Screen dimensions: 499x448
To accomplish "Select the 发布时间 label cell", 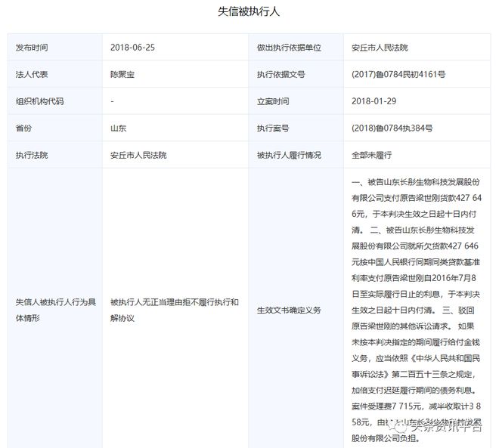I will (55, 48).
